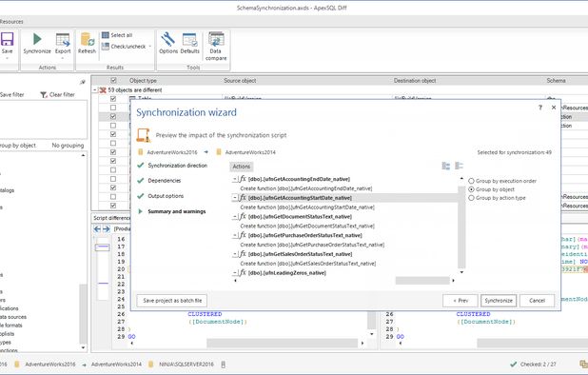Go to the Output options wizard step
Viewport: 588px width, 375px height.
[166, 196]
